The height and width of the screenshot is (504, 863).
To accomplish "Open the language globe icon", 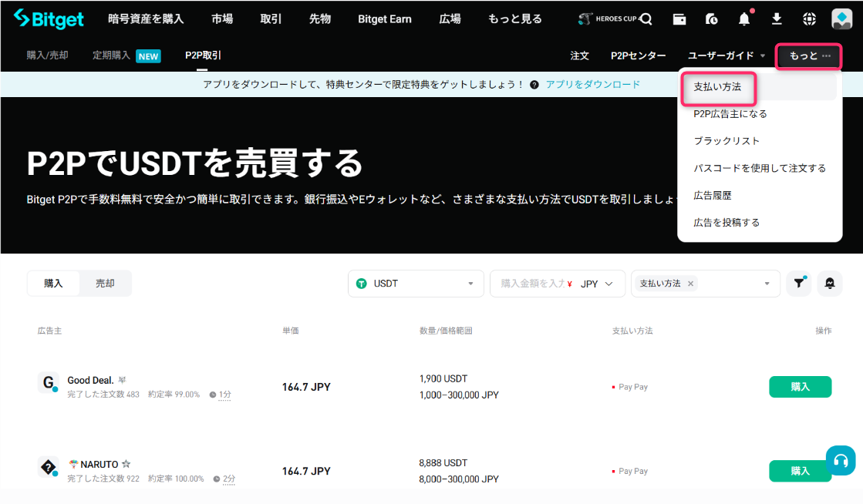I will tap(808, 18).
